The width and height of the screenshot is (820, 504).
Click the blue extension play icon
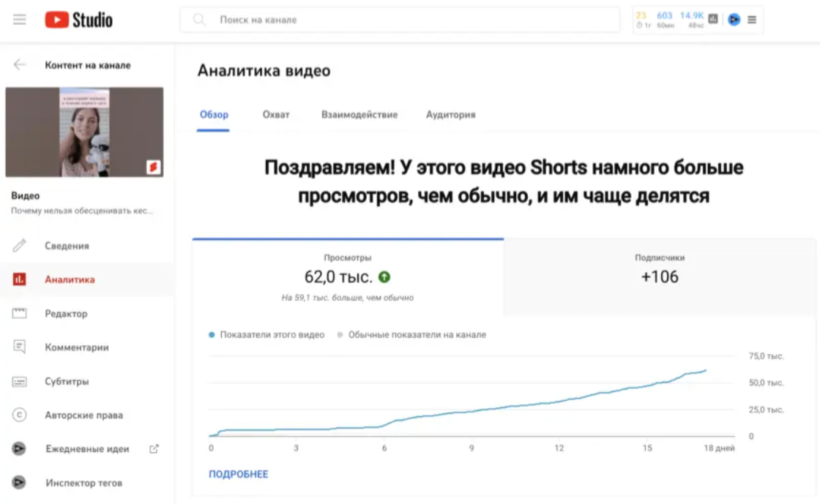pos(734,20)
